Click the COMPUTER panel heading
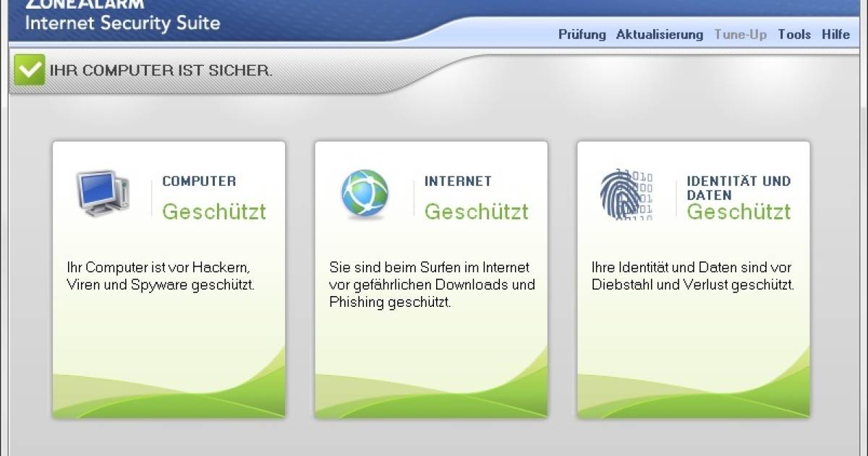This screenshot has height=456, width=868. click(x=199, y=182)
